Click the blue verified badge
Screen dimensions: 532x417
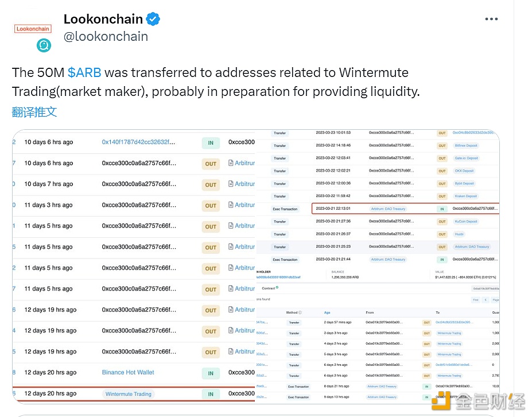[153, 19]
